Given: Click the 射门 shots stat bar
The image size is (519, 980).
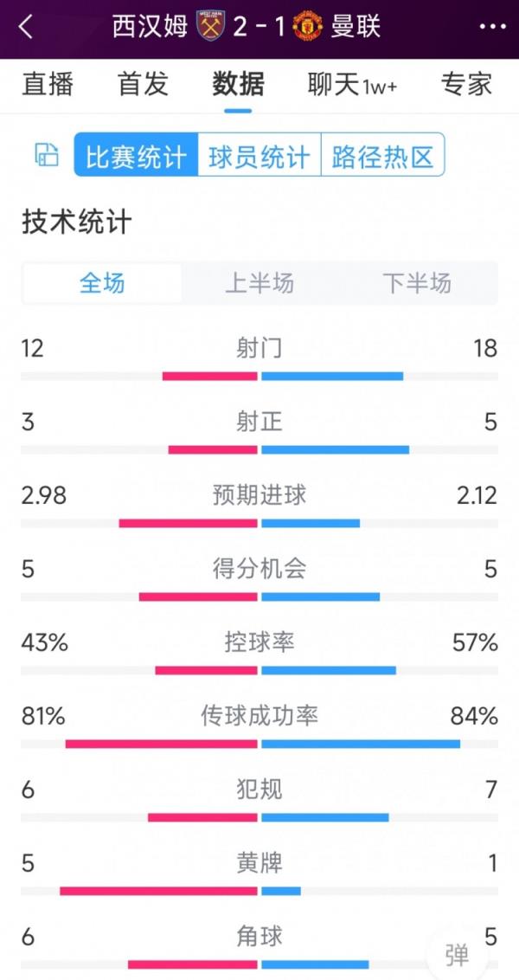Looking at the screenshot, I should [x=259, y=375].
